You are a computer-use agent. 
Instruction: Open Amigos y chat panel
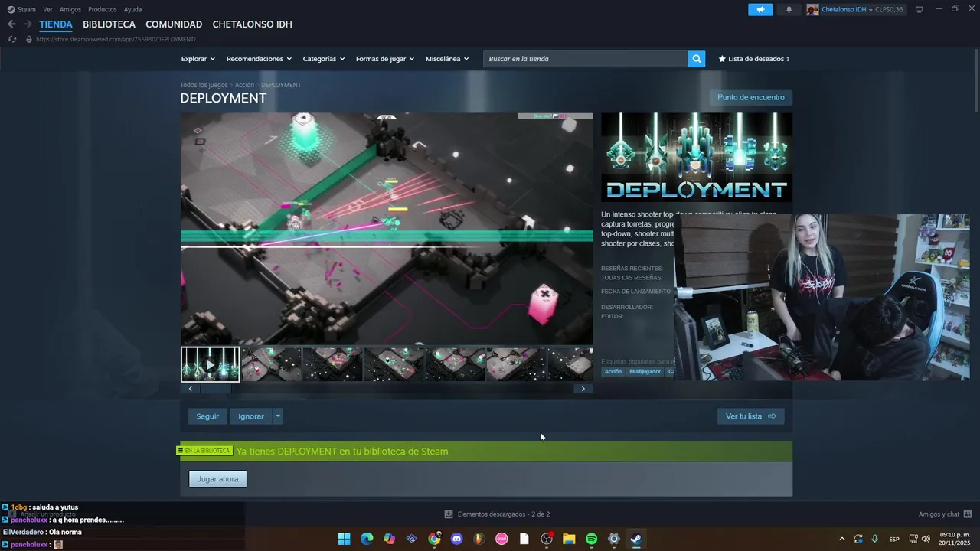point(945,514)
